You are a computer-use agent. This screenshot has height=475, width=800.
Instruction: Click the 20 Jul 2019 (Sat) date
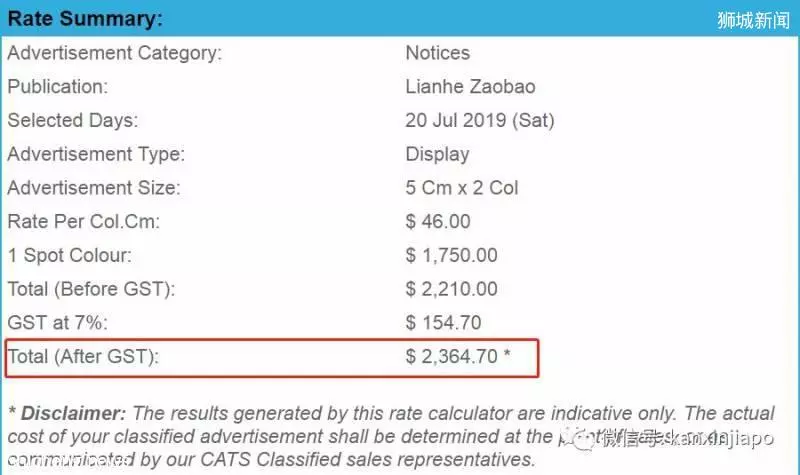click(x=480, y=120)
